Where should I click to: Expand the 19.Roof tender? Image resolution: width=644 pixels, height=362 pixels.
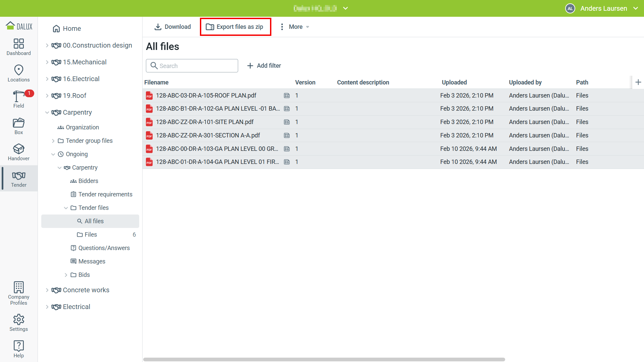47,96
